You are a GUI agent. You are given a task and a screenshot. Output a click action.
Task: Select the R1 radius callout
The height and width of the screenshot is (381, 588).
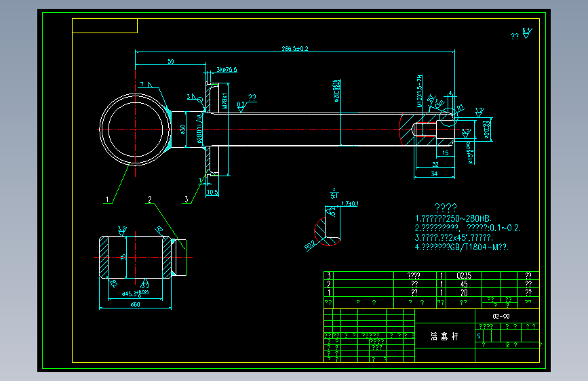pos(460,108)
